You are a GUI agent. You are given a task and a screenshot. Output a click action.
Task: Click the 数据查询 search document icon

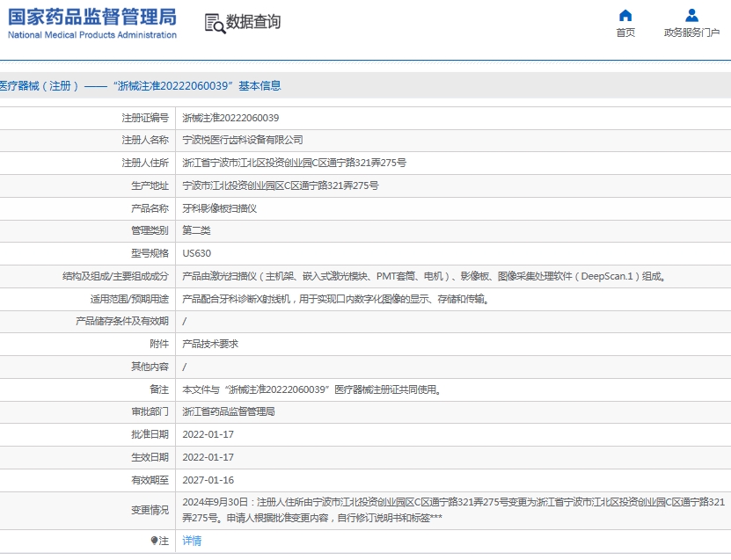(x=215, y=23)
